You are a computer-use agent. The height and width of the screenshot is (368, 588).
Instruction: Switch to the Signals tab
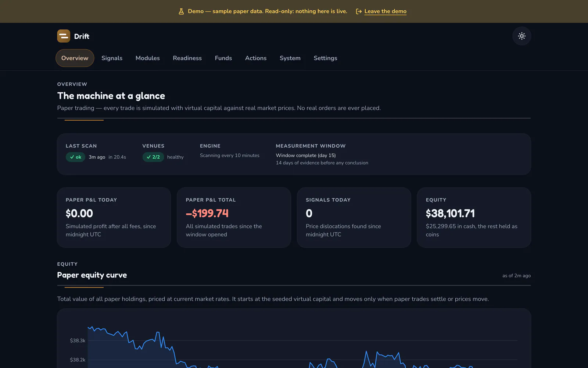pyautogui.click(x=112, y=58)
